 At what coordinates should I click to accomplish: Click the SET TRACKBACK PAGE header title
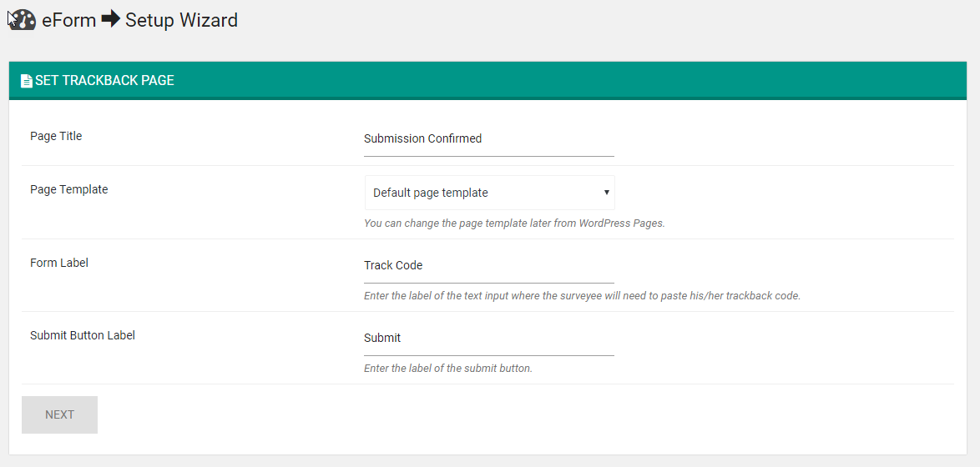[104, 81]
